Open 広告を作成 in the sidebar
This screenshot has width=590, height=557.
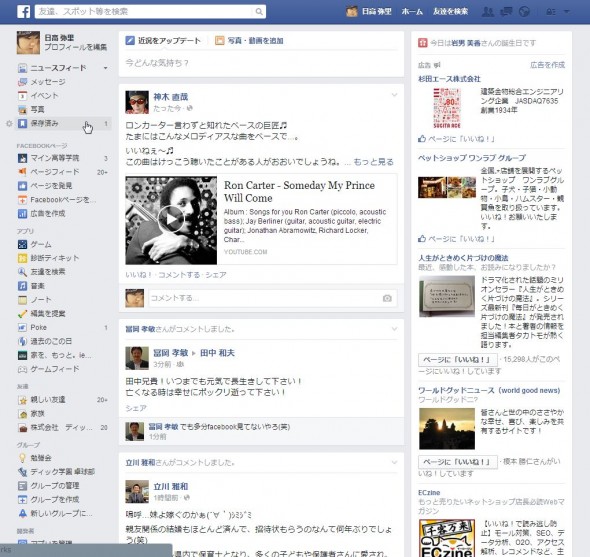(48, 213)
